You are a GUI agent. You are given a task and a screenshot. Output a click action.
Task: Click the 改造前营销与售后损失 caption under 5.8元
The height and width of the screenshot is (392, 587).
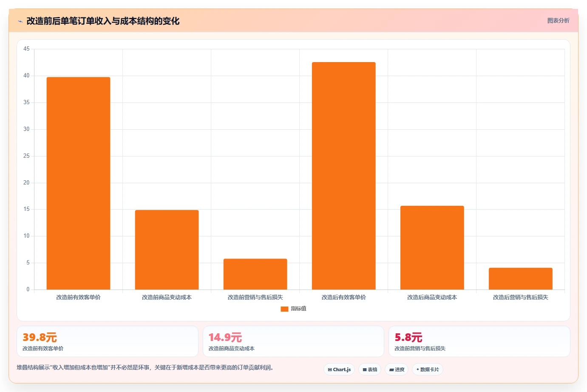coord(420,349)
